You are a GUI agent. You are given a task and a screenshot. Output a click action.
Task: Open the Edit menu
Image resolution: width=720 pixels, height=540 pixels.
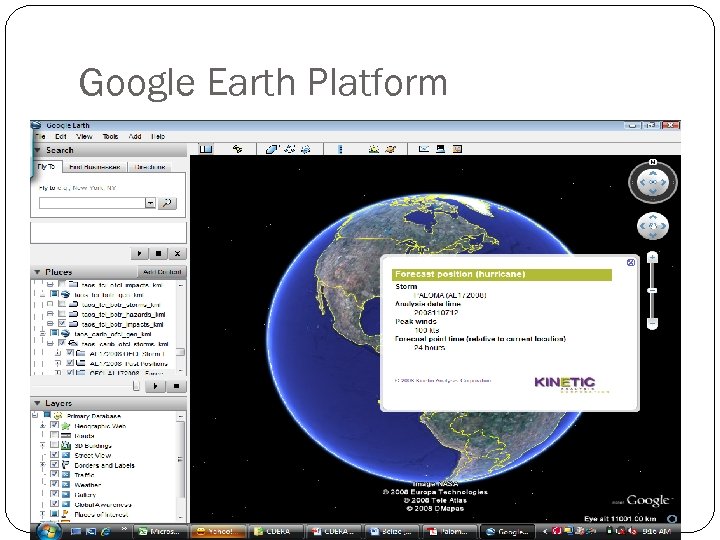point(61,136)
